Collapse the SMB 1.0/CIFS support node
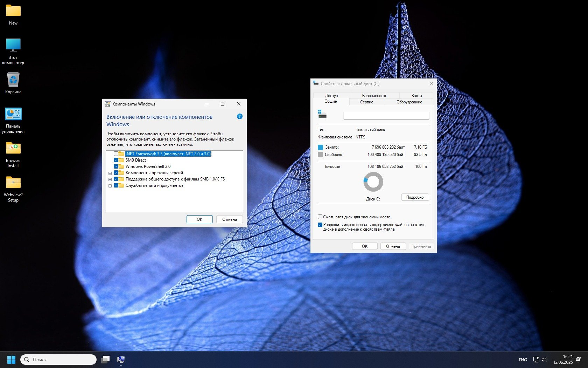The image size is (588, 368). click(110, 179)
